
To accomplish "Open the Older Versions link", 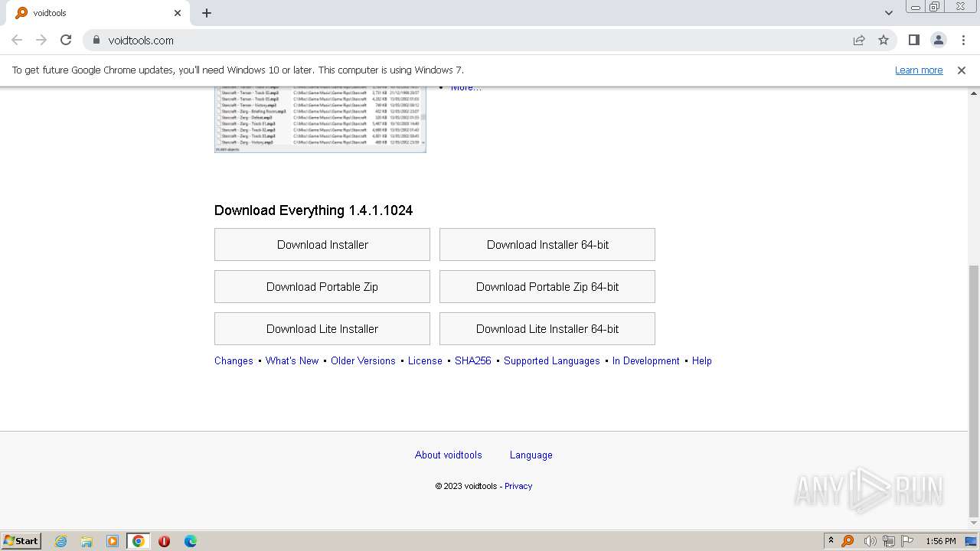I will click(x=363, y=361).
